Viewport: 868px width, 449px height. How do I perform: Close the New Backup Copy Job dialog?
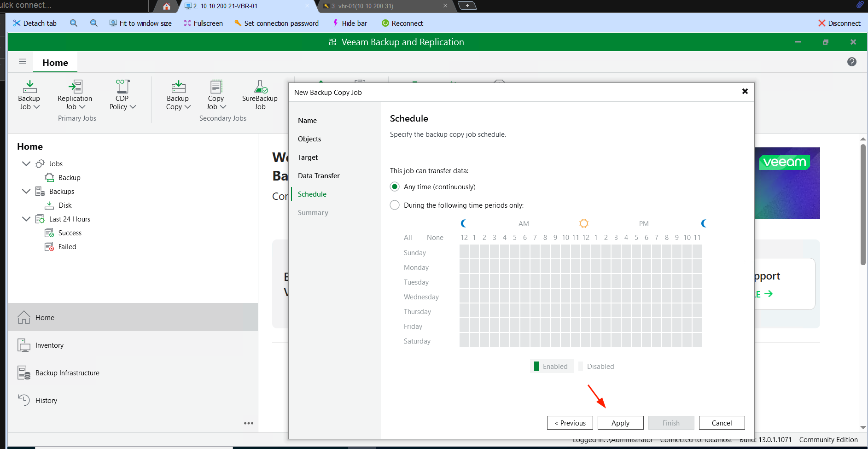(745, 91)
